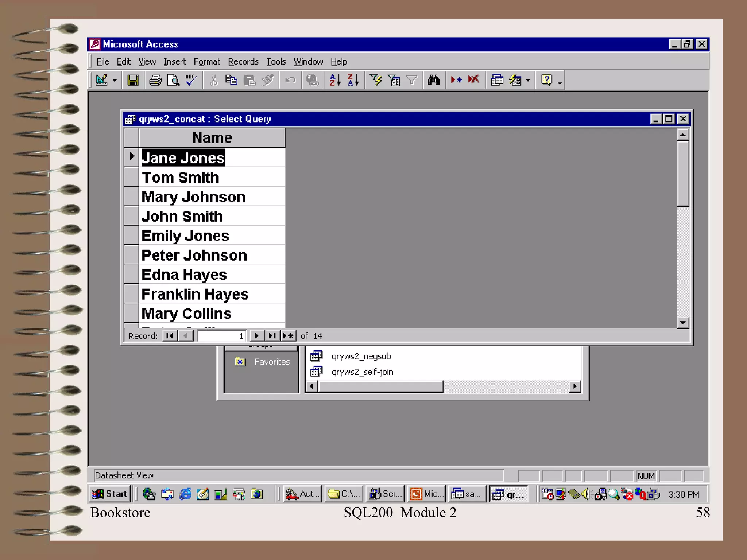Screen dimensions: 747x560
Task: Click the Save toolbar icon
Action: coord(133,80)
